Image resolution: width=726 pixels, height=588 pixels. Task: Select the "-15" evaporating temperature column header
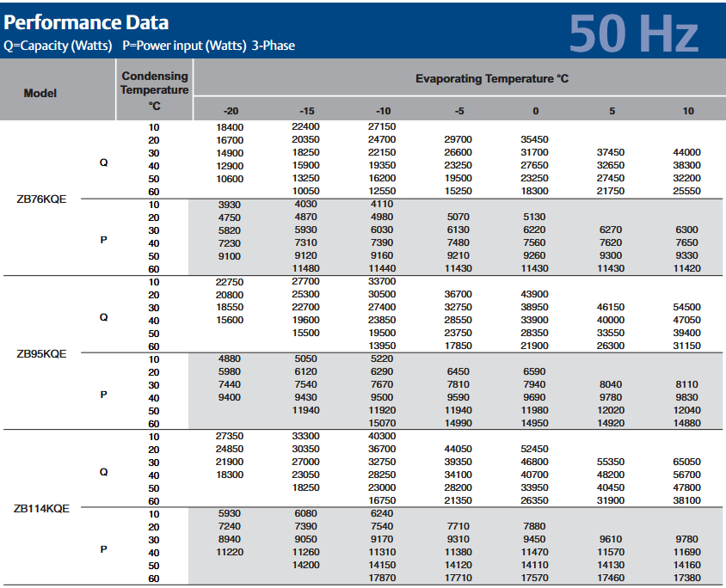pyautogui.click(x=306, y=111)
